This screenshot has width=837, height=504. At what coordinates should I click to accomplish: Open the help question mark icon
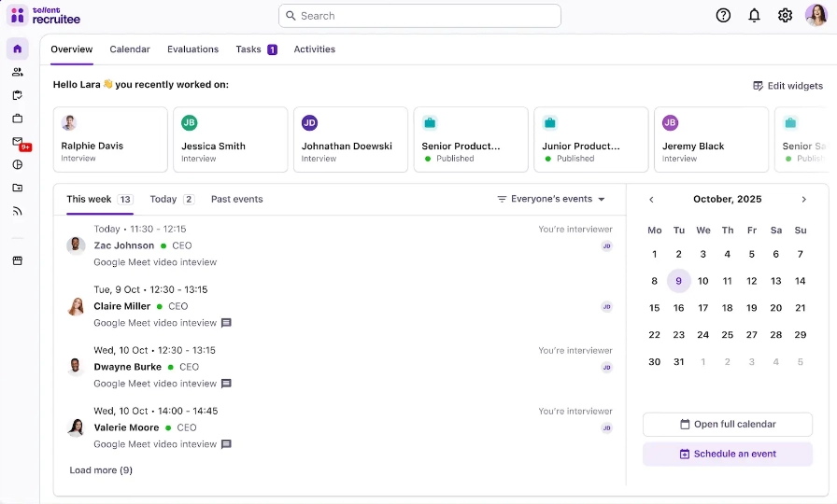[x=723, y=16]
